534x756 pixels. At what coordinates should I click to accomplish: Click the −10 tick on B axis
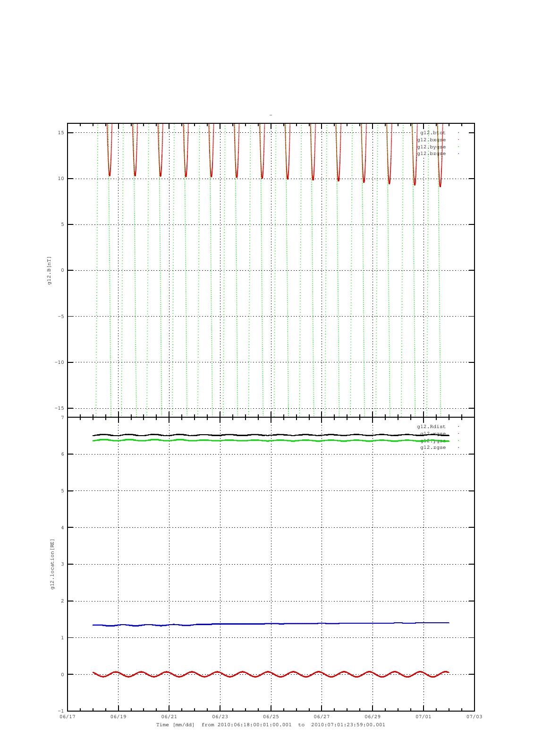59,362
